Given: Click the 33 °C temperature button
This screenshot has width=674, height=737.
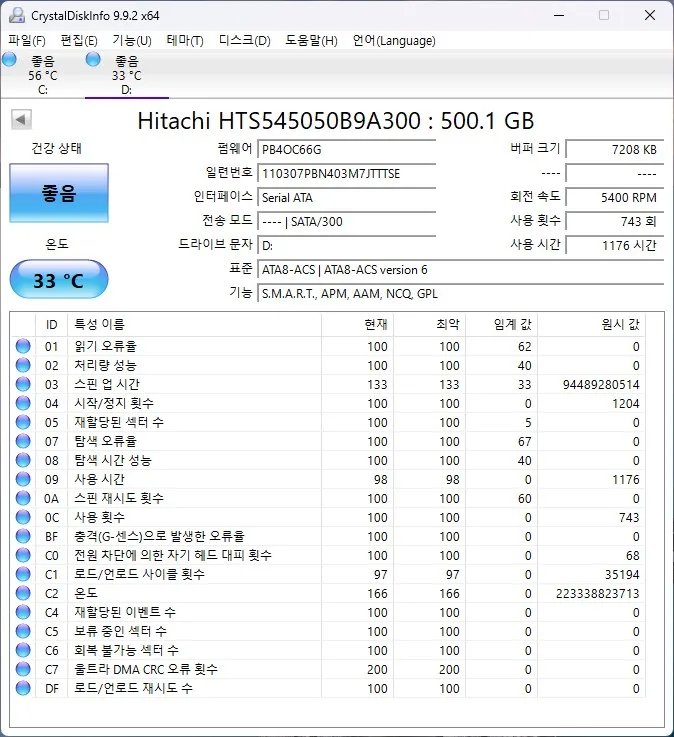Looking at the screenshot, I should pyautogui.click(x=59, y=279).
